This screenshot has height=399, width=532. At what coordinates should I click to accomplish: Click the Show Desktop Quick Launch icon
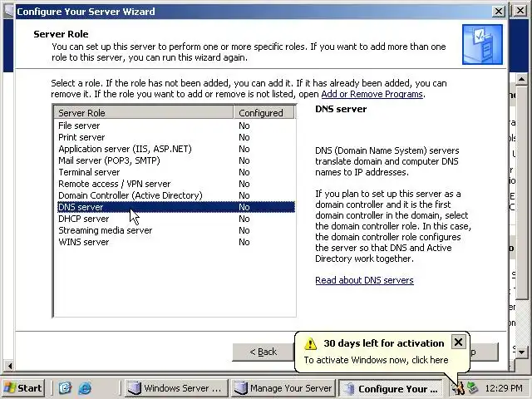coord(65,388)
